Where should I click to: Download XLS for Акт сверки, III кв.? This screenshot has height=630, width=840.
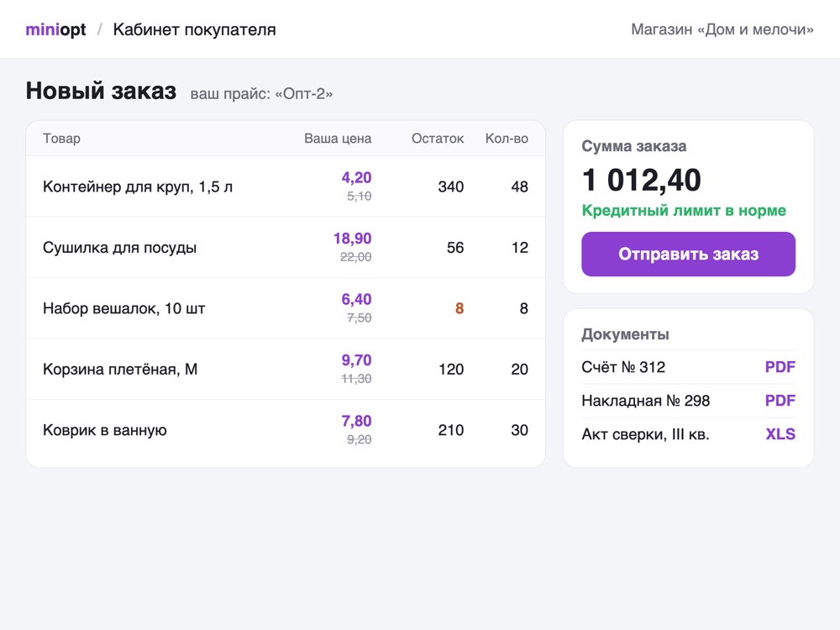(x=780, y=434)
